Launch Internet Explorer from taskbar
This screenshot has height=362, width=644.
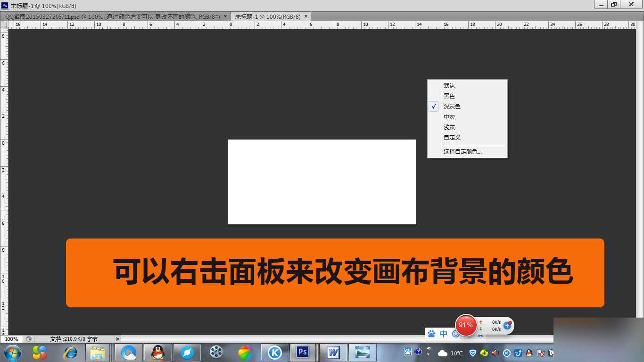70,353
